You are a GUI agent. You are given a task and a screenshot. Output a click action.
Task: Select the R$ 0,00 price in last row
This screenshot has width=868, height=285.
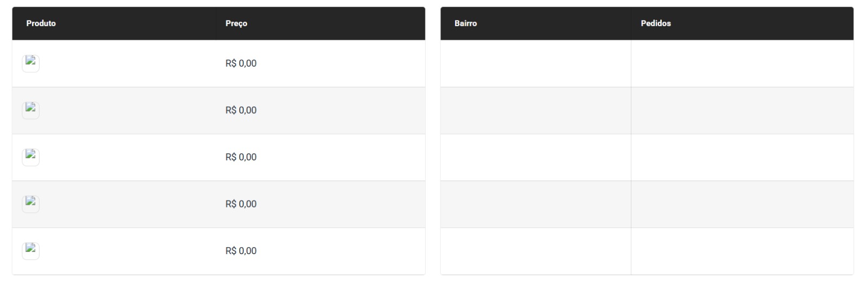[241, 251]
